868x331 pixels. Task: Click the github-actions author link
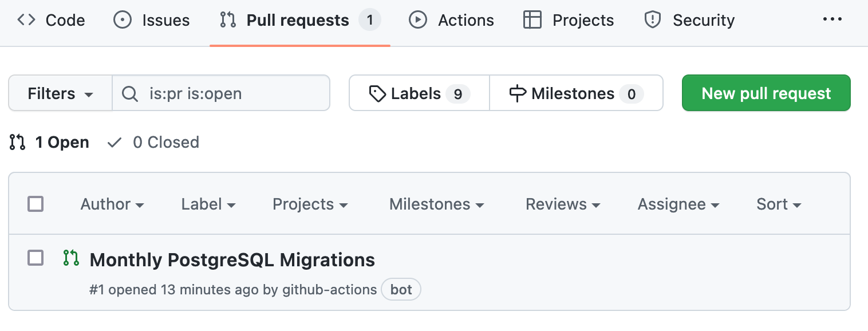(330, 290)
